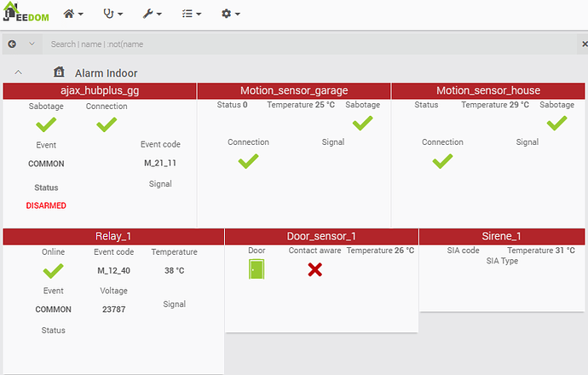Open the Home menu dropdown

pyautogui.click(x=73, y=14)
